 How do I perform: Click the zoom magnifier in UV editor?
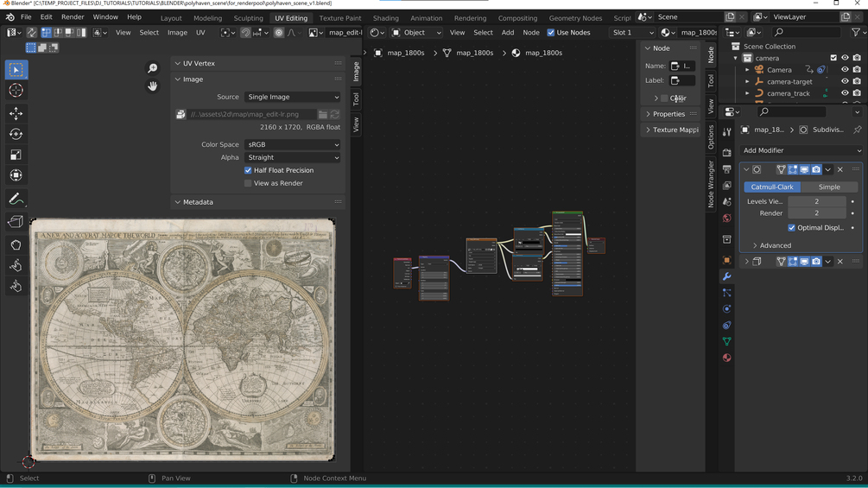click(x=153, y=68)
